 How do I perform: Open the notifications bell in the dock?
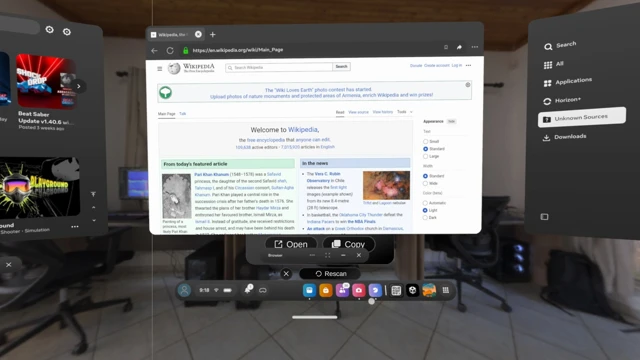(x=248, y=289)
